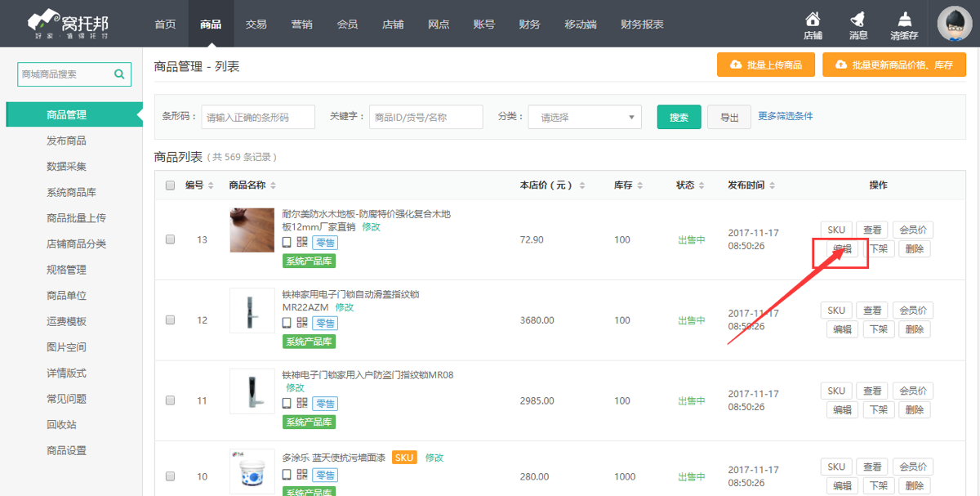The width and height of the screenshot is (980, 496).
Task: Click the mobile phone icon for product 13
Action: click(x=287, y=242)
